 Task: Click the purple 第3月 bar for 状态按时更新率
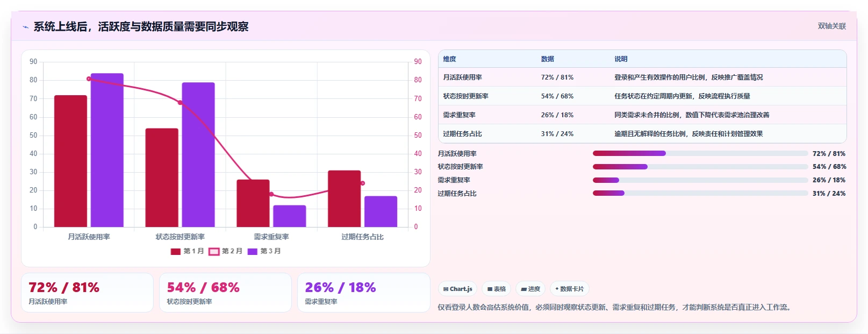[198, 154]
